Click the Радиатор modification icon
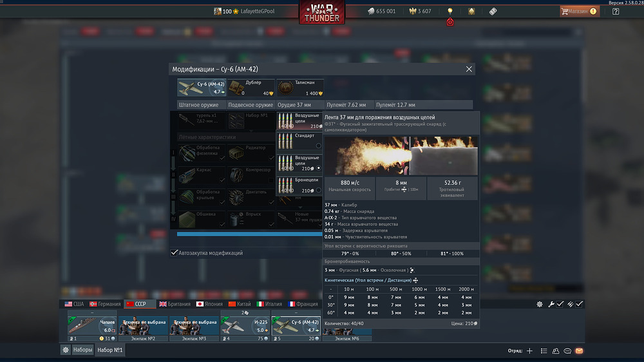Viewport: 644px width, 362px height. [236, 153]
